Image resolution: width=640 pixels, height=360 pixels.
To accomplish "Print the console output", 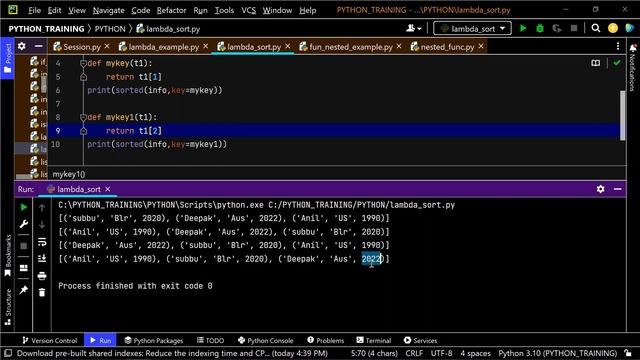I will click(42, 276).
